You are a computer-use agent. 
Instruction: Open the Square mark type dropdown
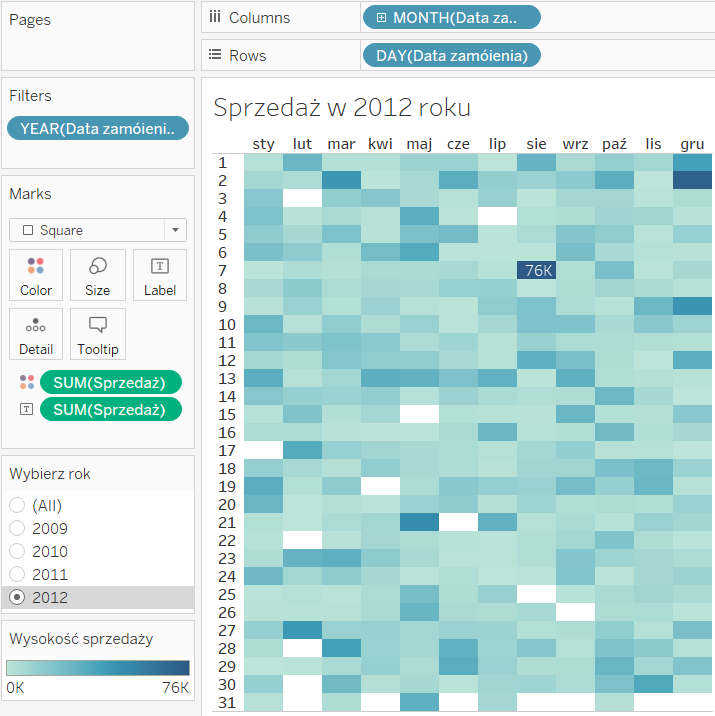[97, 230]
